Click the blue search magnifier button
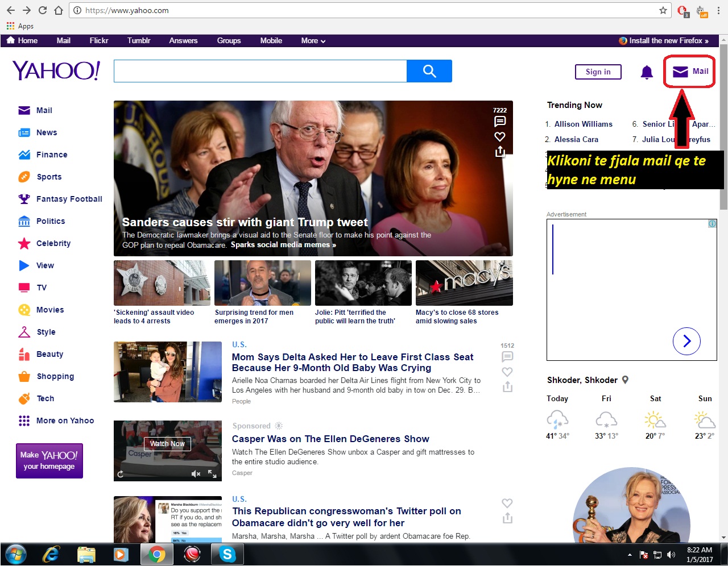This screenshot has height=566, width=728. coord(429,71)
